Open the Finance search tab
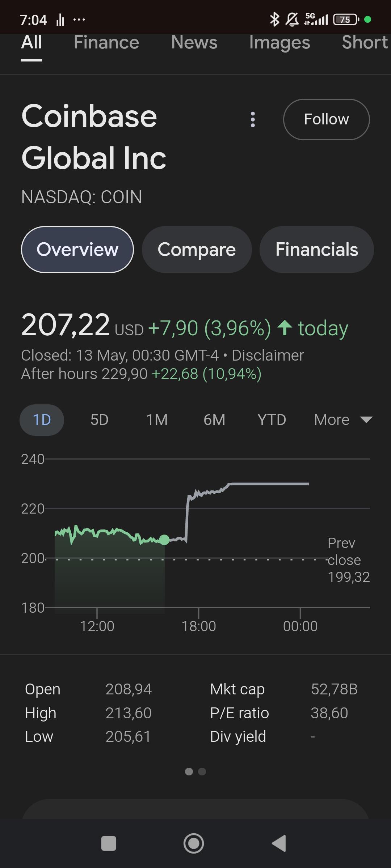Viewport: 391px width, 868px height. click(106, 43)
